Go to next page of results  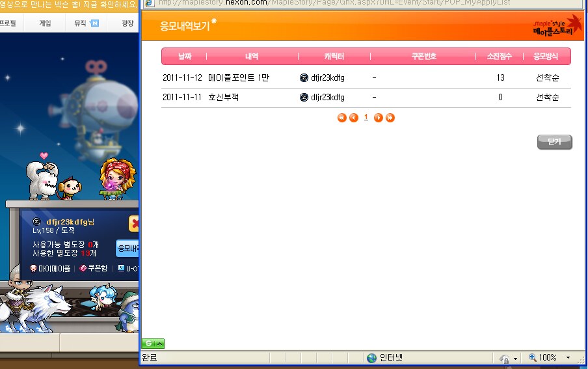point(379,118)
